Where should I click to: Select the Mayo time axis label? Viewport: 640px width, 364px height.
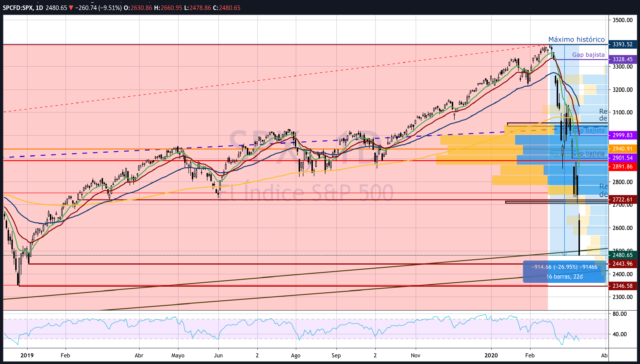click(x=178, y=355)
